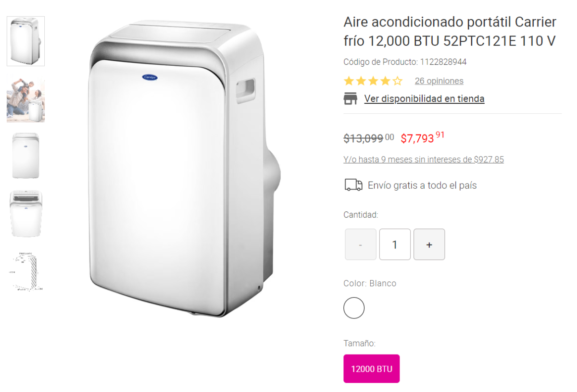
Task: Click the delivery truck shipping icon
Action: point(353,185)
